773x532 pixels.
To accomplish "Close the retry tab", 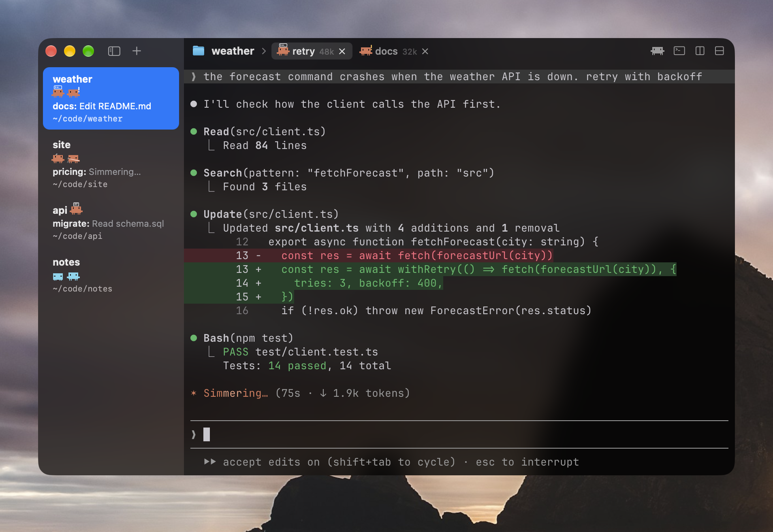I will [342, 51].
